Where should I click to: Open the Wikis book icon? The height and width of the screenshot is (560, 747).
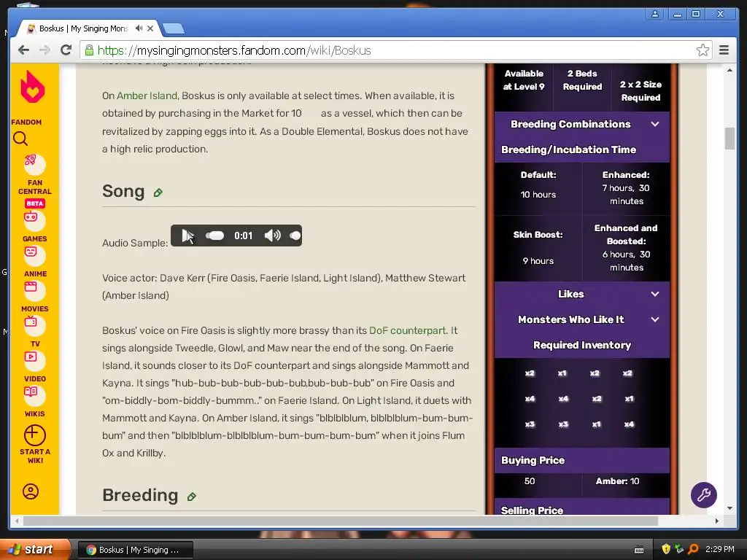[34, 395]
